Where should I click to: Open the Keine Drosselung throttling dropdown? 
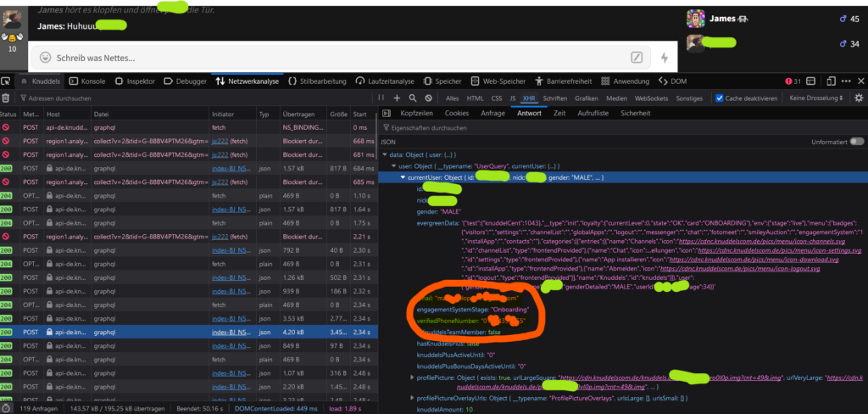click(816, 98)
